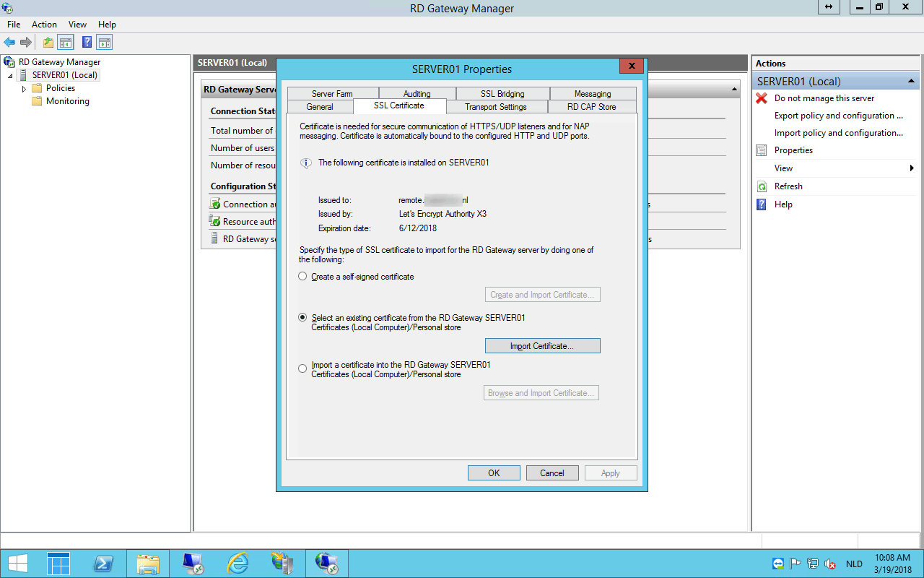Open the Action menu
This screenshot has height=578, width=924.
point(44,25)
